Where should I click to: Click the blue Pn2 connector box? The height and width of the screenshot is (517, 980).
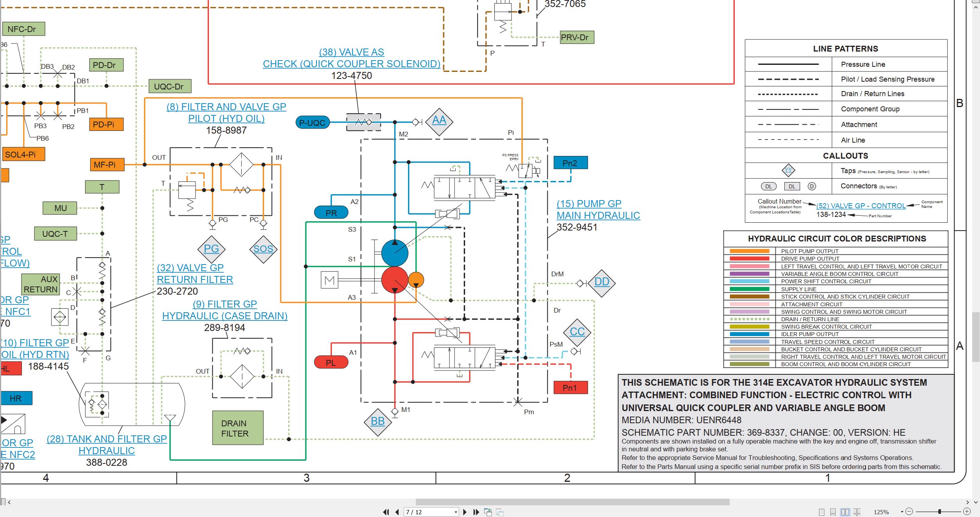point(570,163)
